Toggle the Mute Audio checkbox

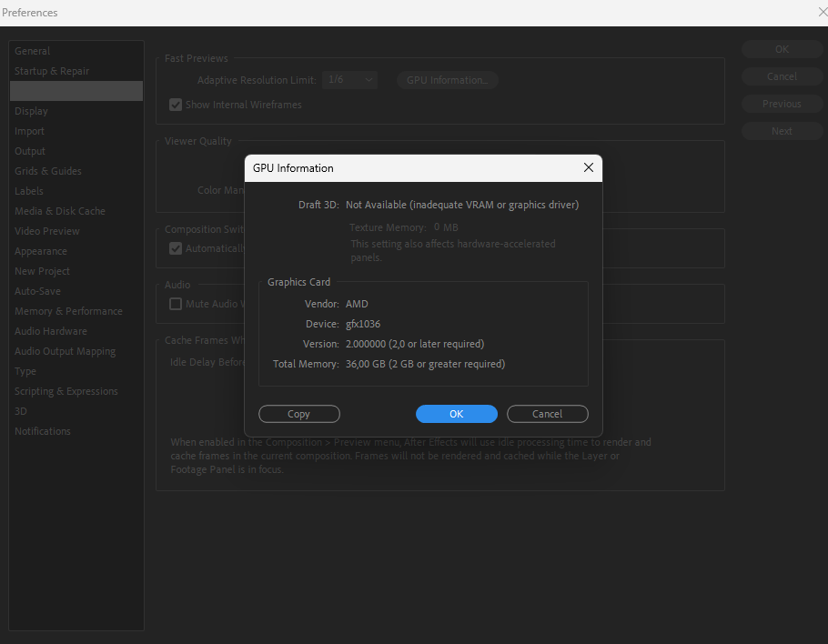175,304
